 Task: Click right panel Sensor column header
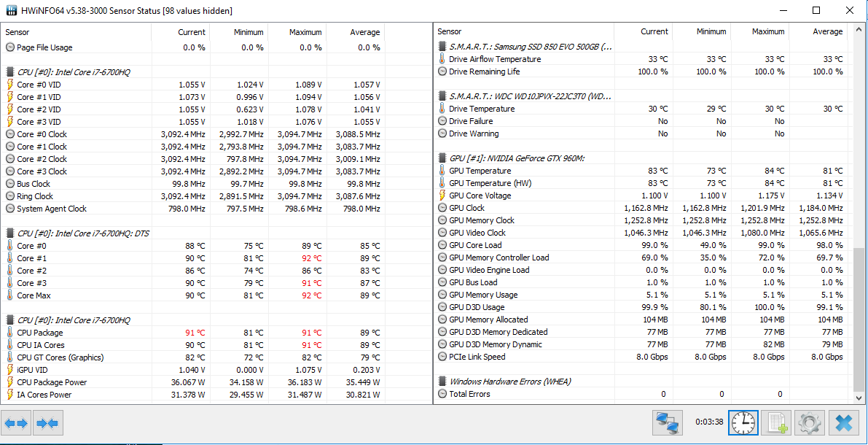(x=524, y=31)
